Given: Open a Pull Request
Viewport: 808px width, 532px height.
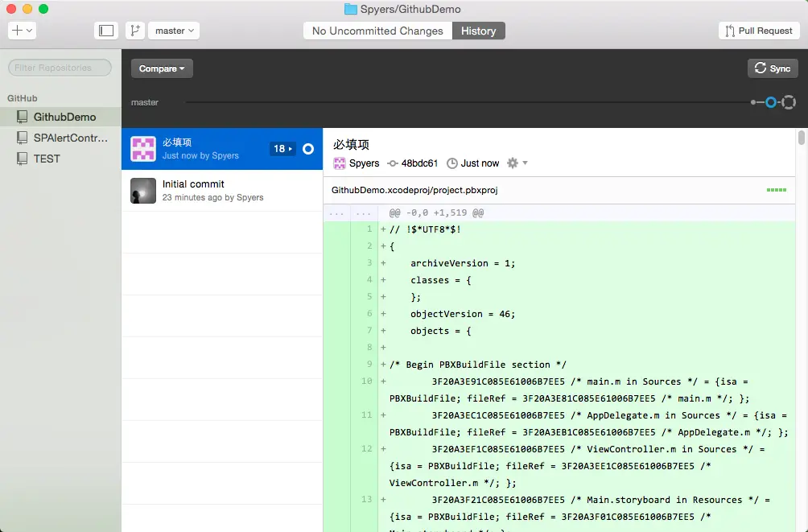Looking at the screenshot, I should point(759,31).
